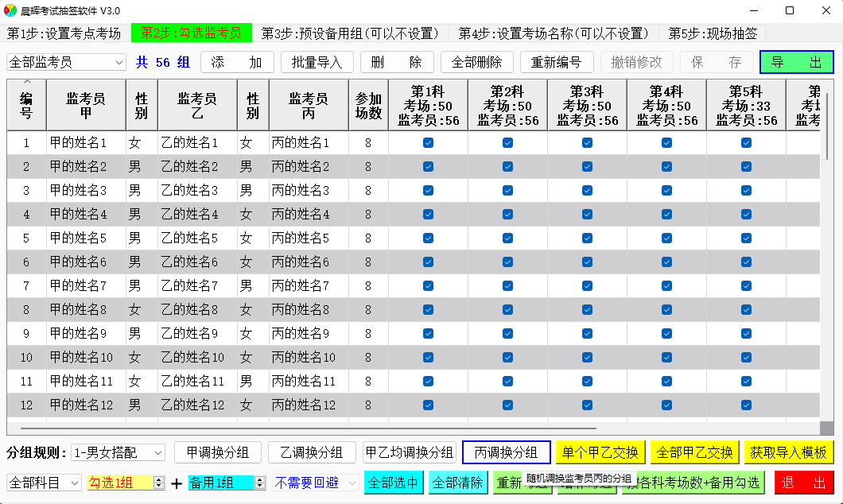Click the 重新编号 button

click(x=557, y=62)
